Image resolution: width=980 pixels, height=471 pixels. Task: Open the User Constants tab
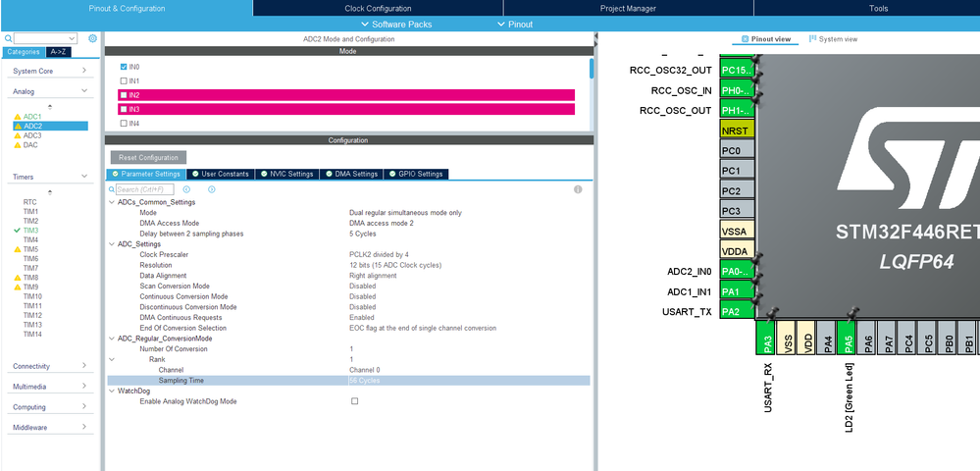(221, 174)
